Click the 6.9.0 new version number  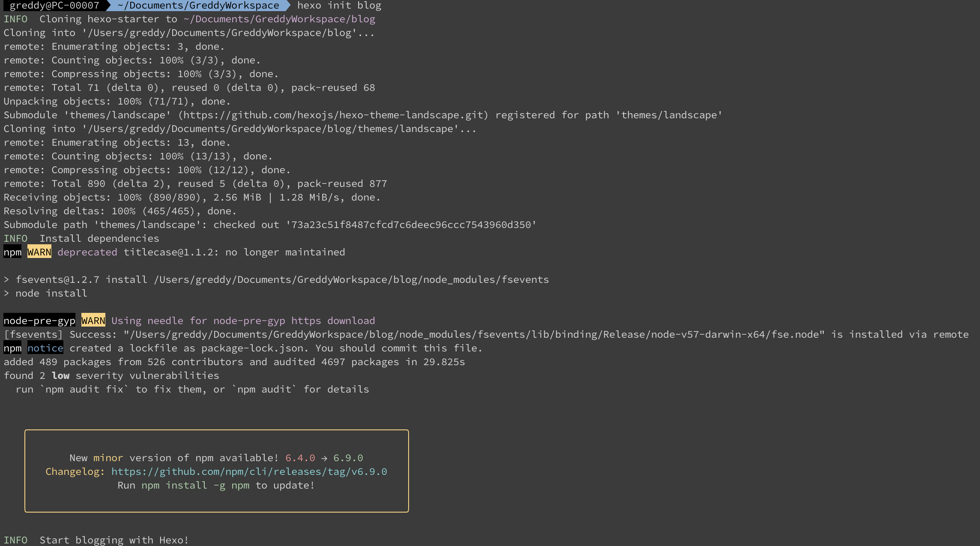(348, 458)
